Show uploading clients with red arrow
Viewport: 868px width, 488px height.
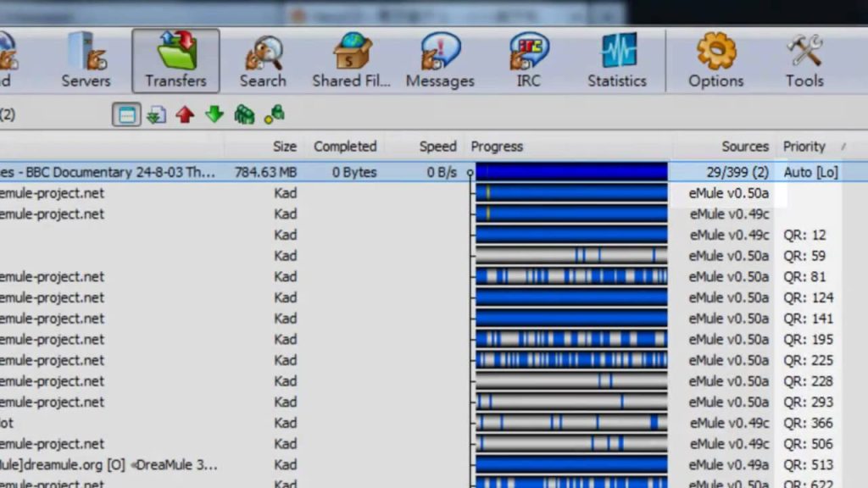(185, 115)
